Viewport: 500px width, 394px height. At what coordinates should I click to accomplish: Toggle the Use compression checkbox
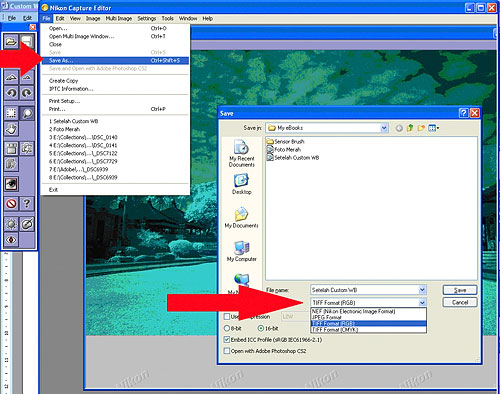(227, 316)
